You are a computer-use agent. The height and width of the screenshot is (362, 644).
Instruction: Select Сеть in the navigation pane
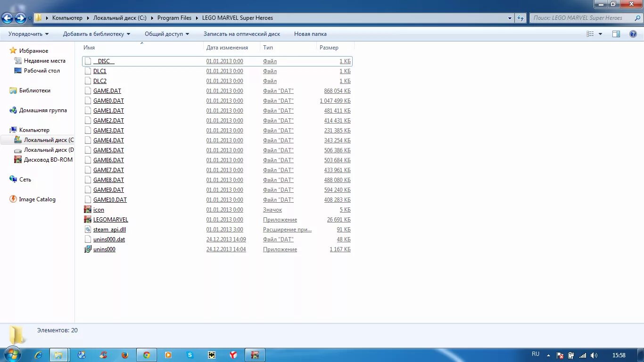tap(25, 180)
